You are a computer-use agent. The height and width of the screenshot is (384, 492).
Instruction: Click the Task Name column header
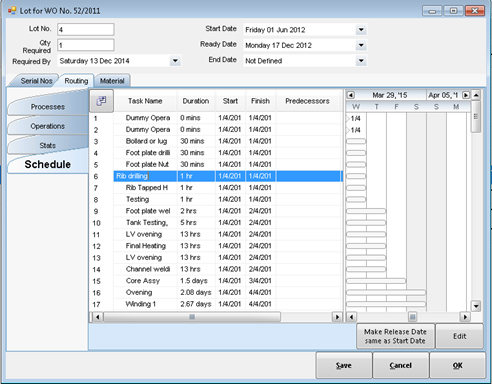145,101
